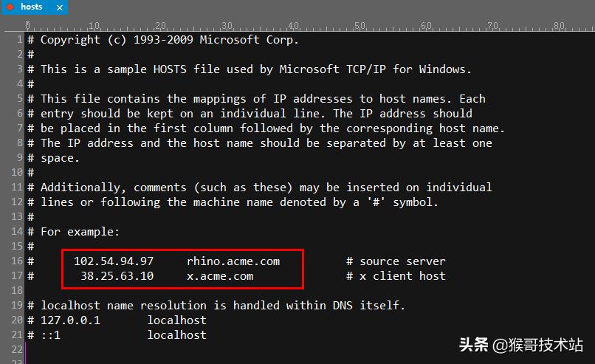Screen dimensions: 595x364
Task: Click "For example:" text on line 14
Action: 80,232
